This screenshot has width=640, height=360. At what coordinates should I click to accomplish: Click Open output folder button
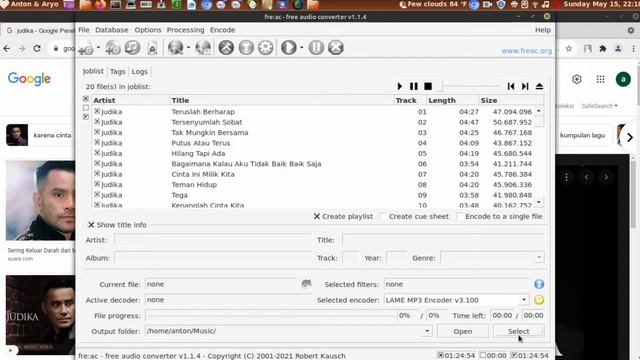[462, 331]
